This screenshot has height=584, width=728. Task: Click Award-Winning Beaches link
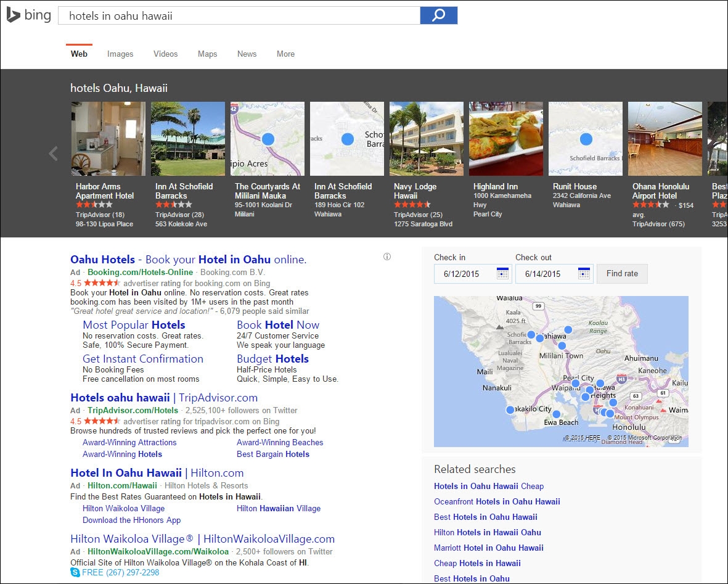tap(280, 442)
